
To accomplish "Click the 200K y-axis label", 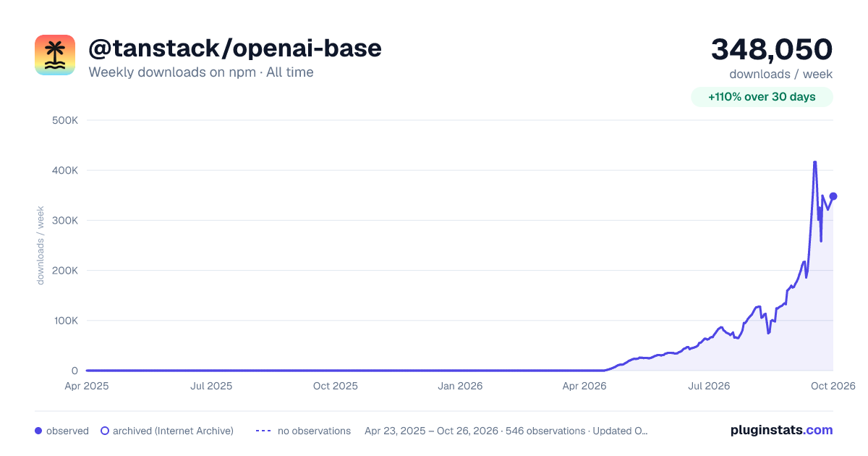I will [65, 271].
